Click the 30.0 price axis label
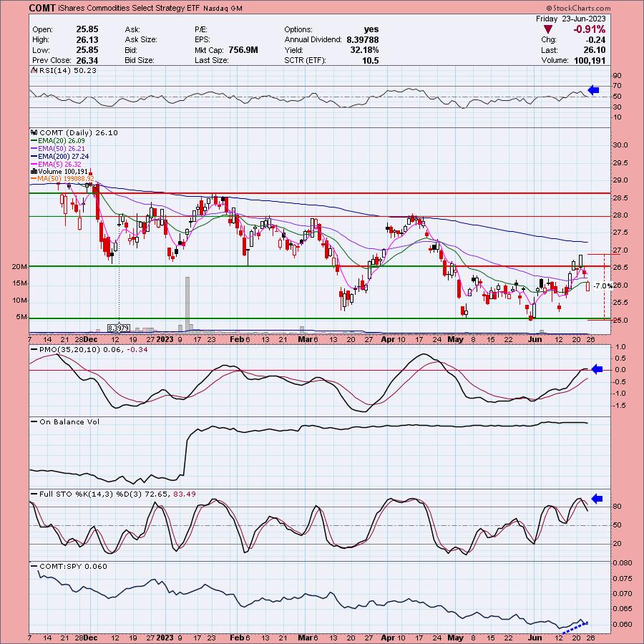 pyautogui.click(x=620, y=145)
